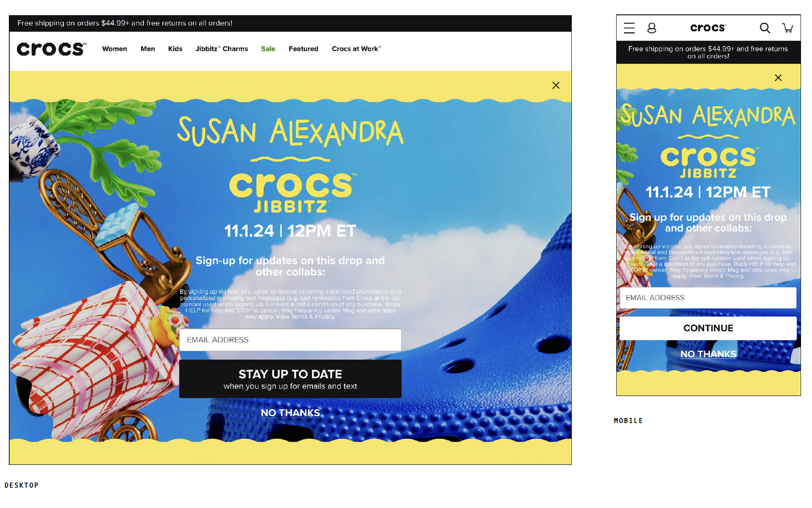Open the Kids menu

(175, 49)
